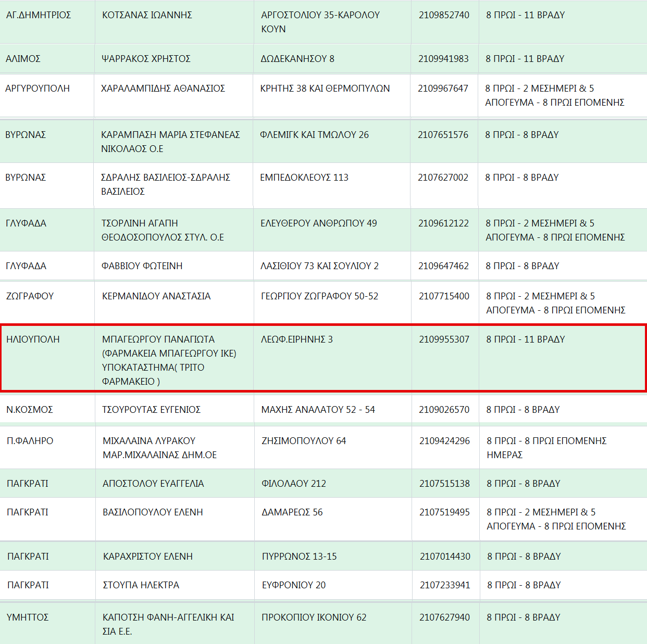Click pharmacy ΤΣΟΡΛΙΝΗ ΑΓΑΠΗ ΘΕΟΔΟΣΟΠΟΥΛΟΣ

pos(163,230)
